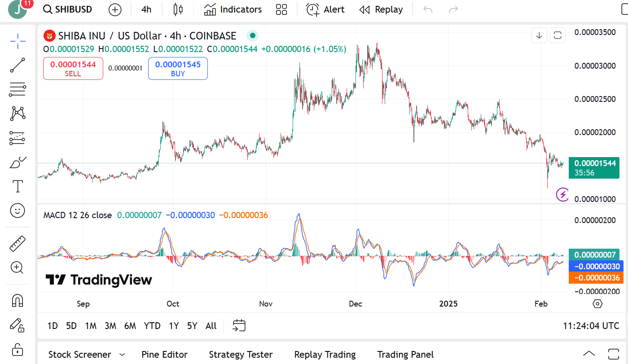The height and width of the screenshot is (364, 628).
Task: Click the MACD 12 26 close legend
Action: (77, 215)
